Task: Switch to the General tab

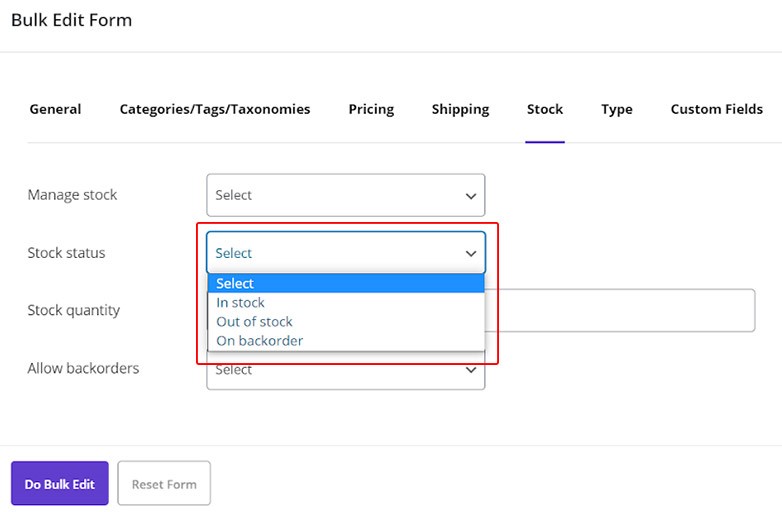Action: pos(55,109)
